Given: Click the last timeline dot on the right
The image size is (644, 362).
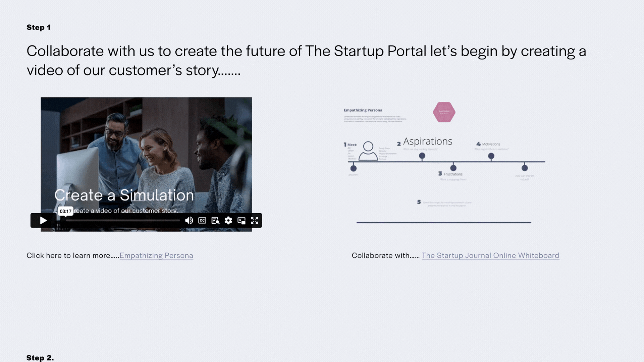Looking at the screenshot, I should [x=525, y=168].
